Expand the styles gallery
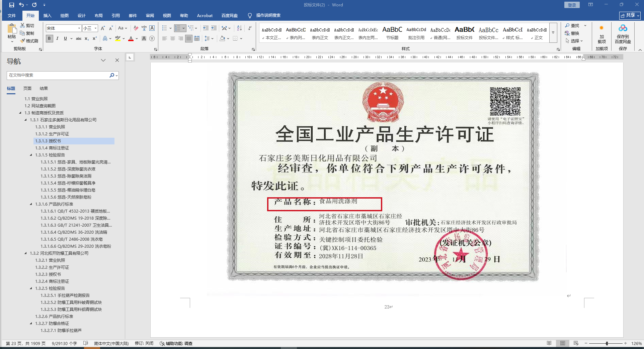Image resolution: width=644 pixels, height=349 pixels. point(553,33)
